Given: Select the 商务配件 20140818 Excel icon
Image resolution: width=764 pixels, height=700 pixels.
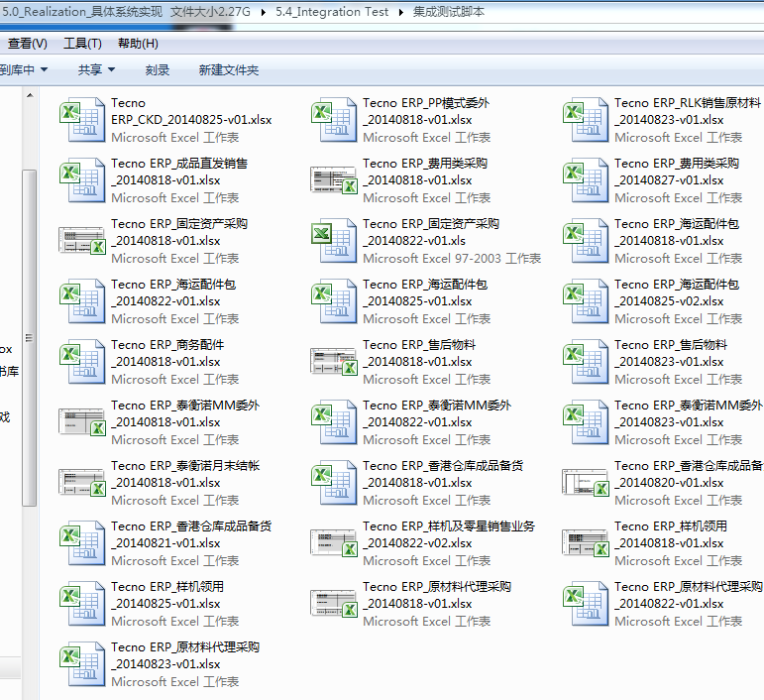Looking at the screenshot, I should (82, 362).
